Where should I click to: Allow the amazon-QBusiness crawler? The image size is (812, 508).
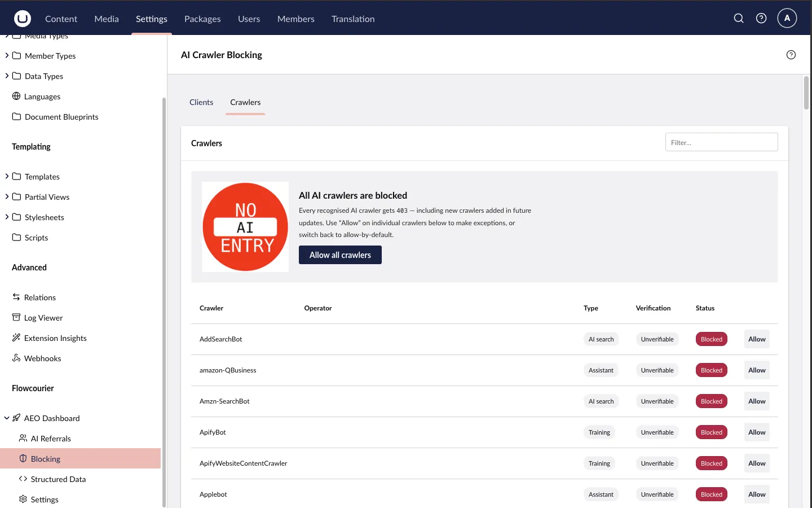coord(757,370)
